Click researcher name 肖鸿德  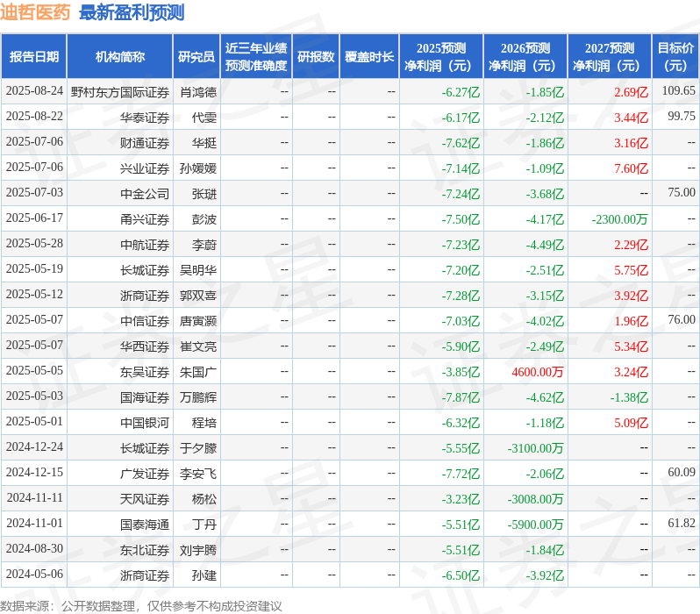pos(198,92)
